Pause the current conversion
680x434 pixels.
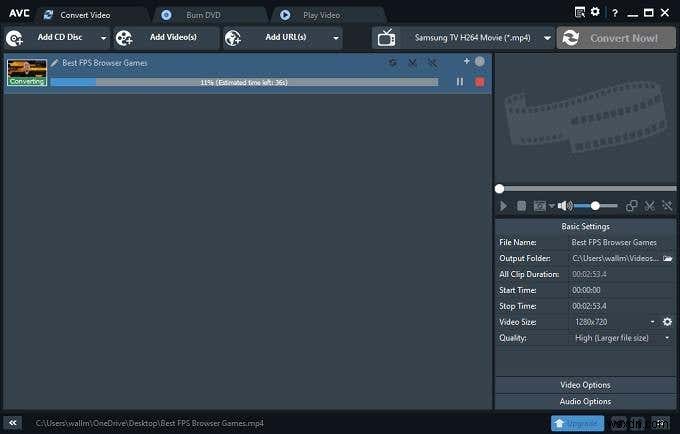[x=460, y=82]
